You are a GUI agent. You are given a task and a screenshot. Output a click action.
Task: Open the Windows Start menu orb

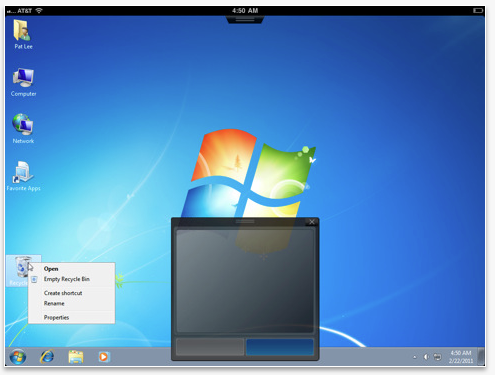pos(17,357)
